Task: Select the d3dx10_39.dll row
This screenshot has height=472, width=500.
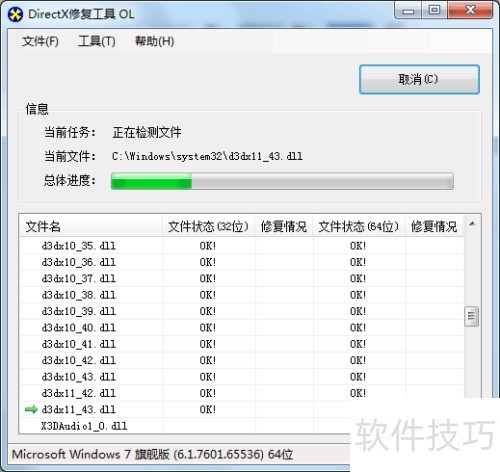Action: click(x=242, y=311)
